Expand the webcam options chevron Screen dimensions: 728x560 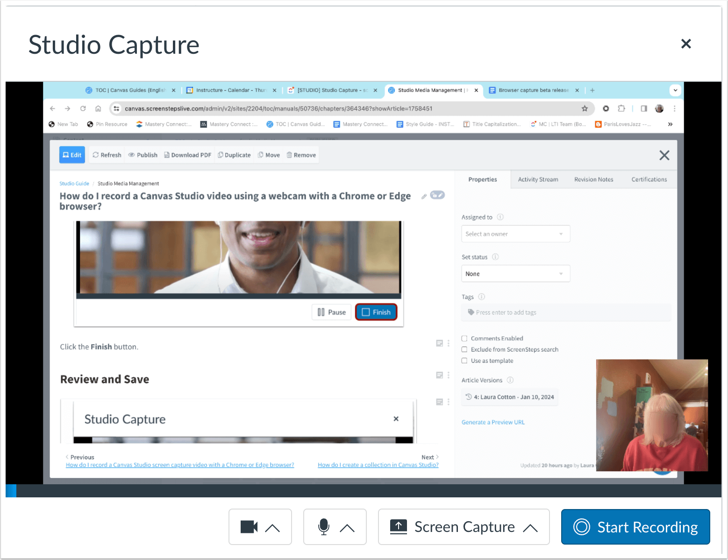point(272,527)
